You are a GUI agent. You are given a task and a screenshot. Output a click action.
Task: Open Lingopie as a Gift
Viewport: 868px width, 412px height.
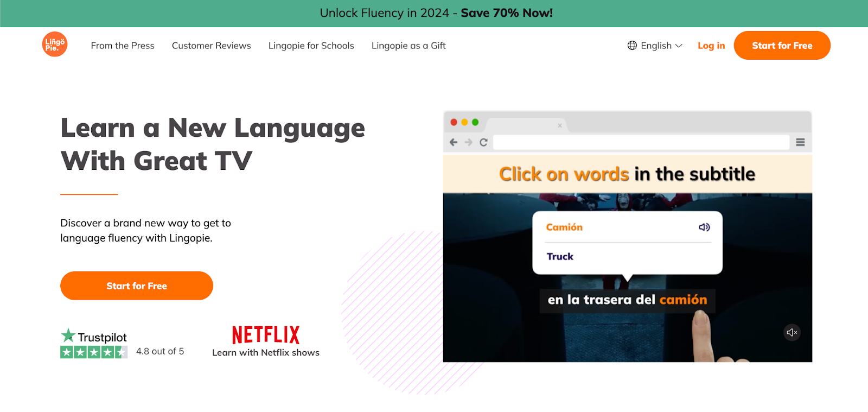pos(409,46)
